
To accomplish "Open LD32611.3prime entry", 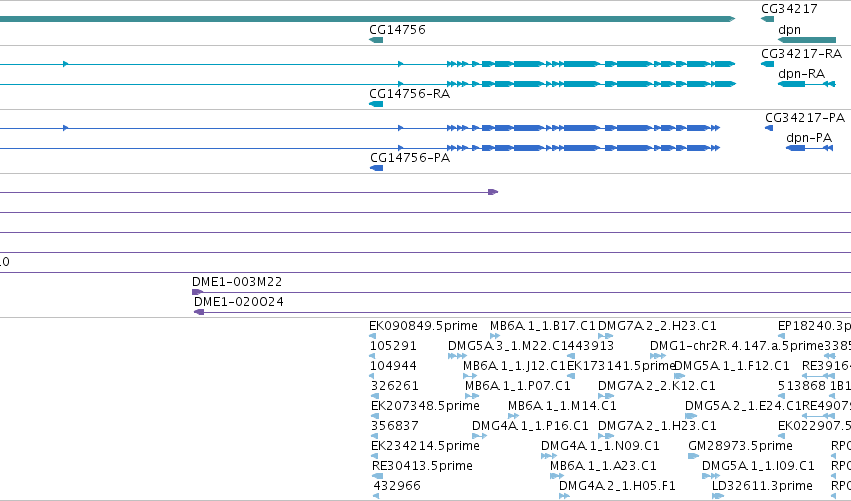I will pyautogui.click(x=762, y=485).
